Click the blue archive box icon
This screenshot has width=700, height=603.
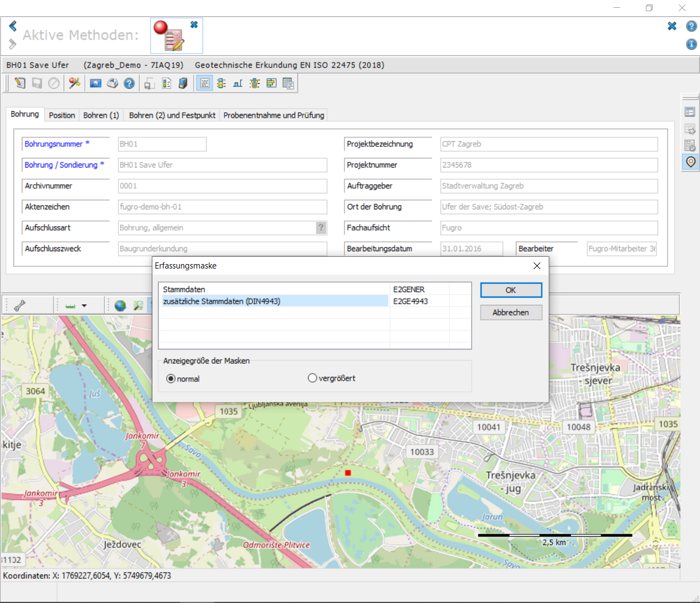tap(183, 83)
